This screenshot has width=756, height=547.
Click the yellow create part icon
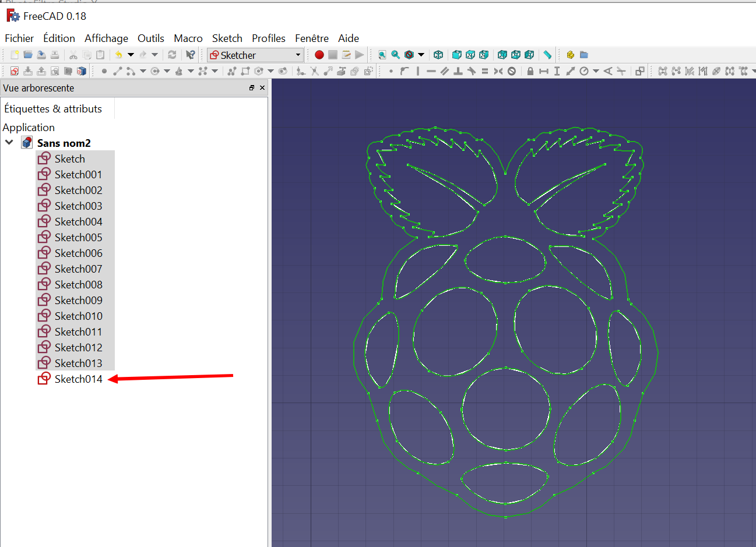click(x=570, y=55)
